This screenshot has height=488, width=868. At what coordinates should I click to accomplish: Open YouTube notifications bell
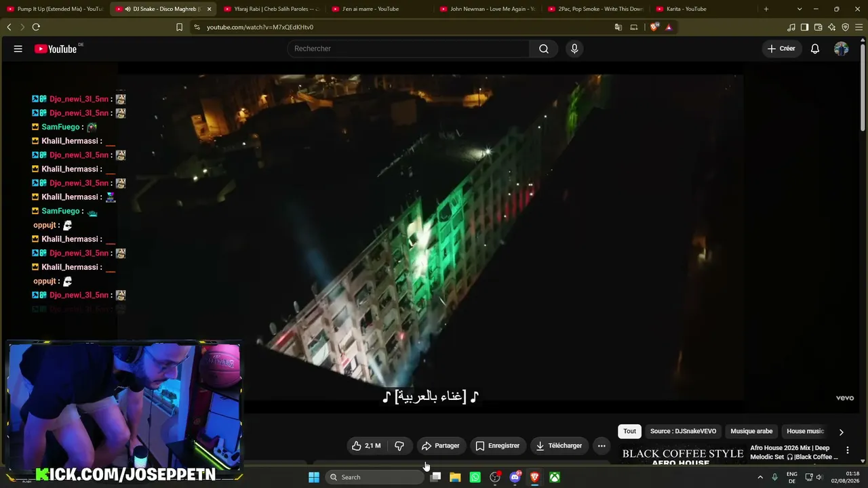click(815, 49)
